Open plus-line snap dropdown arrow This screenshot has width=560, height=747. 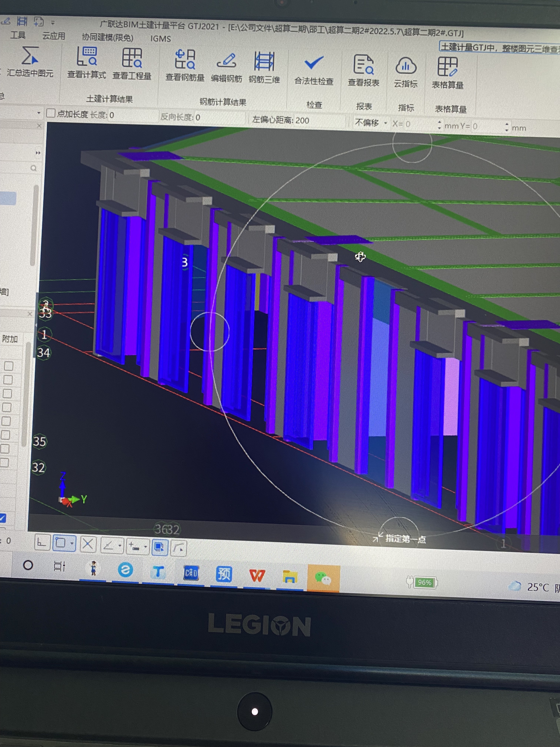(146, 547)
